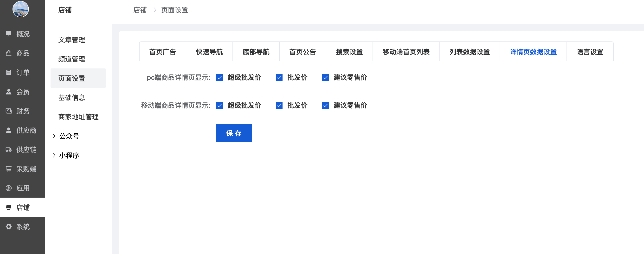Go to 店铺 in the breadcrumb

(140, 10)
